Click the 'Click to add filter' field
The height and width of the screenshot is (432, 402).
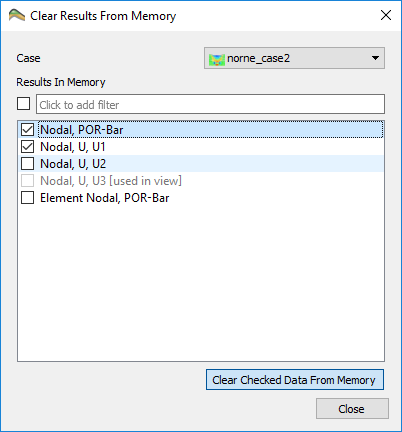tap(210, 104)
